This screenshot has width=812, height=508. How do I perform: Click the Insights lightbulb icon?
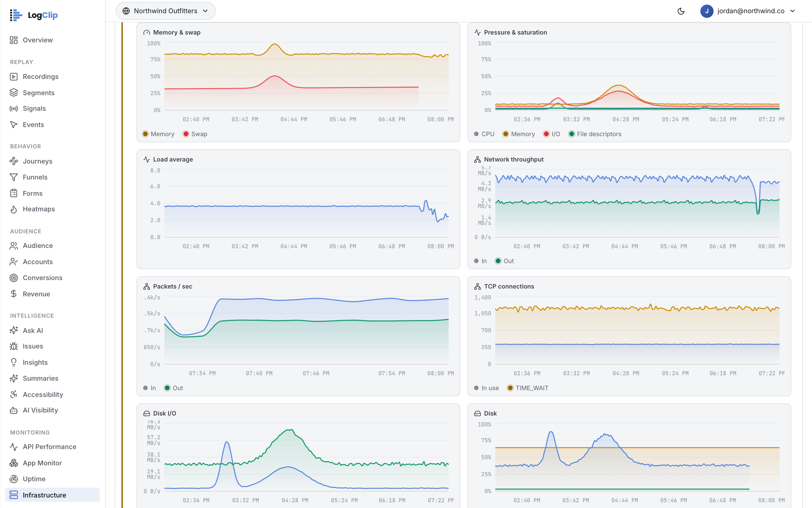point(14,362)
